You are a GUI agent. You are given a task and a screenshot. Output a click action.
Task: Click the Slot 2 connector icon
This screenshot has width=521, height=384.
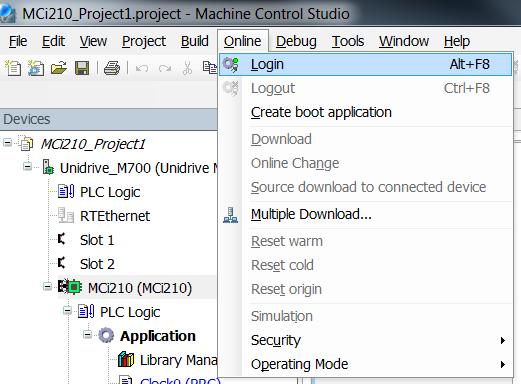[62, 263]
